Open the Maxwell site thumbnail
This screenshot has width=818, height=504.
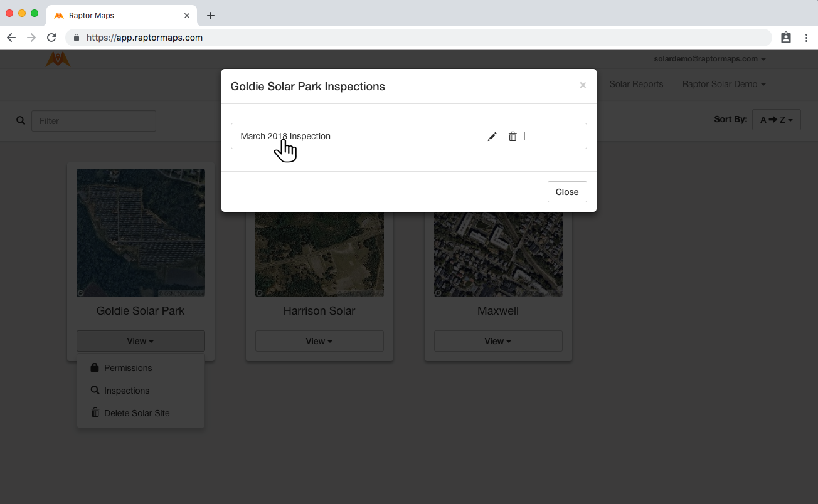(498, 254)
